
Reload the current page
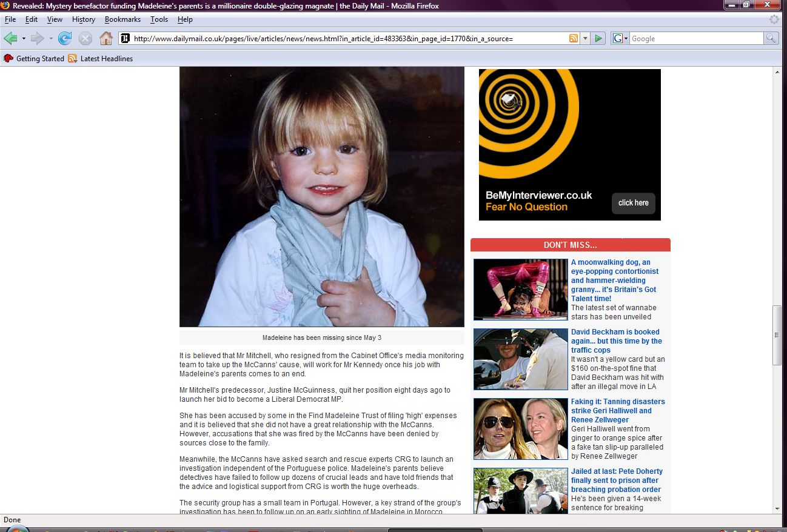65,39
